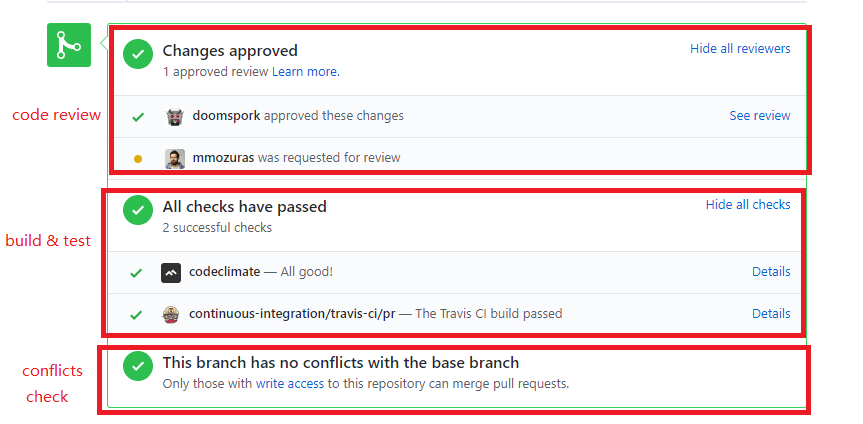863x424 pixels.
Task: Click mmozuras's avatar image
Action: click(x=175, y=158)
